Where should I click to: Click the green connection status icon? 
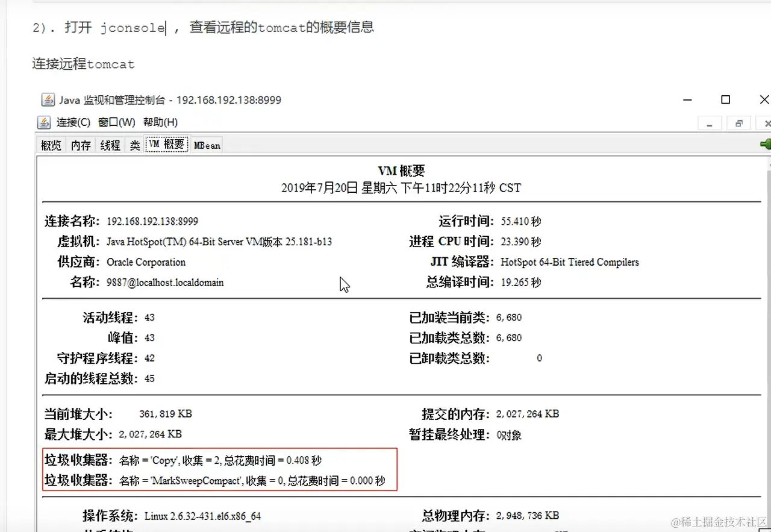766,144
